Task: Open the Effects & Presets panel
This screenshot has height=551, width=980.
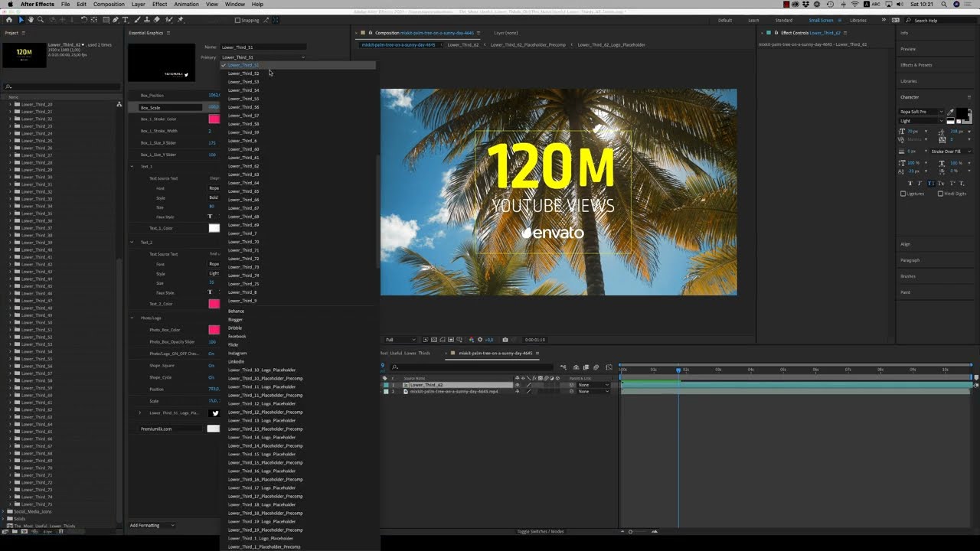Action: (x=916, y=65)
